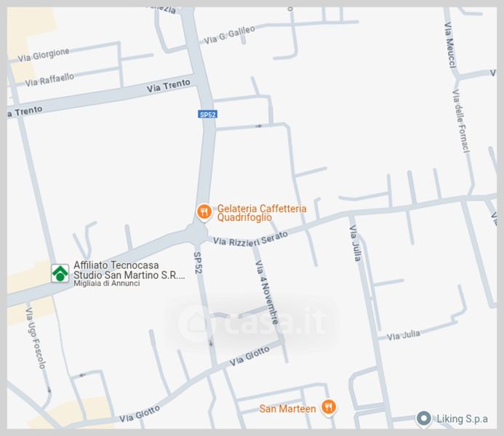Viewport: 504px width, 436px height.
Task: Click the one-way arrow on SP52 south
Action: (211, 343)
